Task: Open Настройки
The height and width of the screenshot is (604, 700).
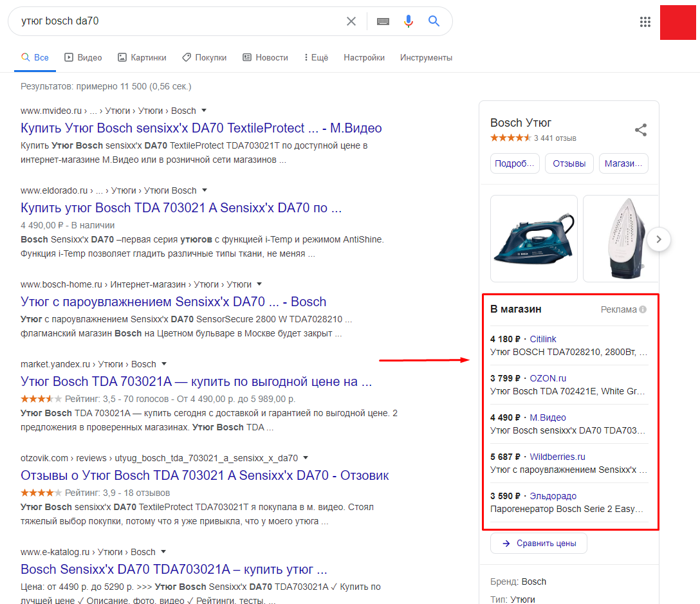Action: (x=364, y=58)
